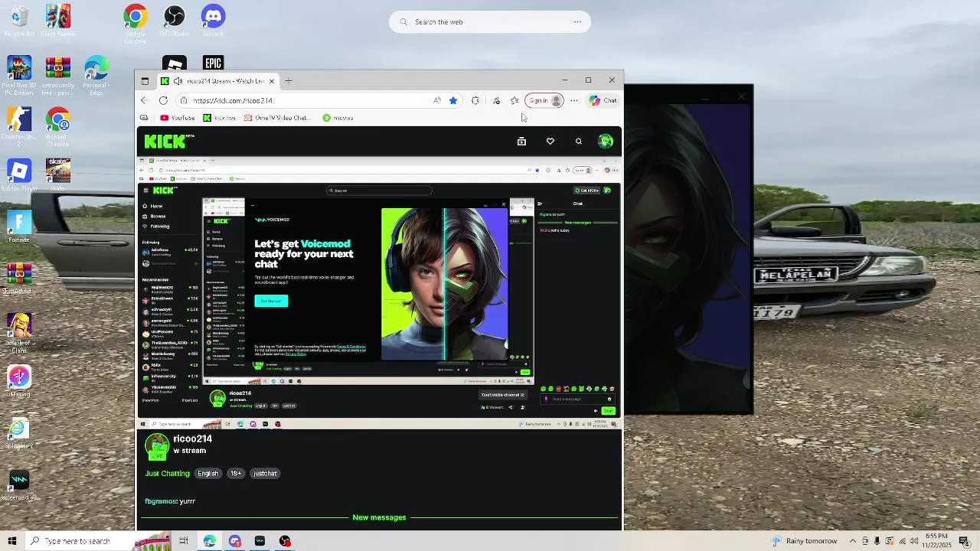Screen dimensions: 980x551
Task: Click the stream video player
Action: (x=380, y=292)
